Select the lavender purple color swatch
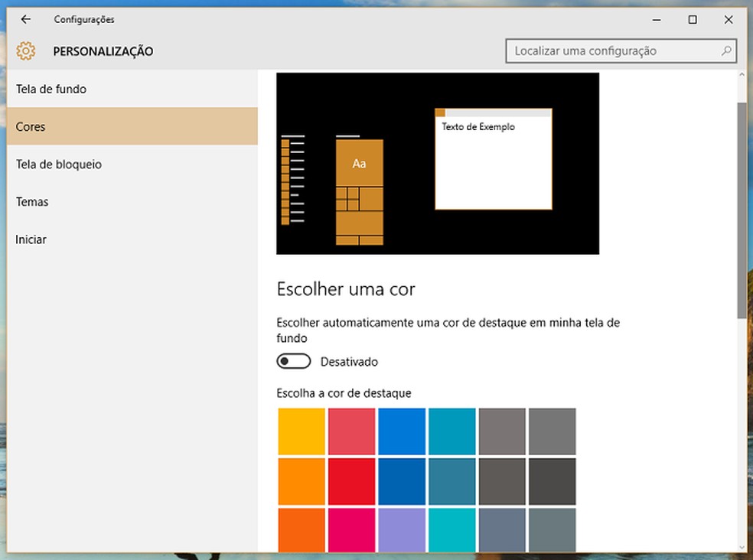 pyautogui.click(x=401, y=529)
